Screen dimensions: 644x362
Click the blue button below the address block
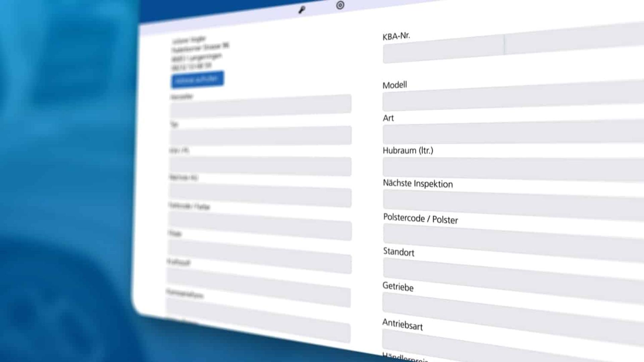197,79
